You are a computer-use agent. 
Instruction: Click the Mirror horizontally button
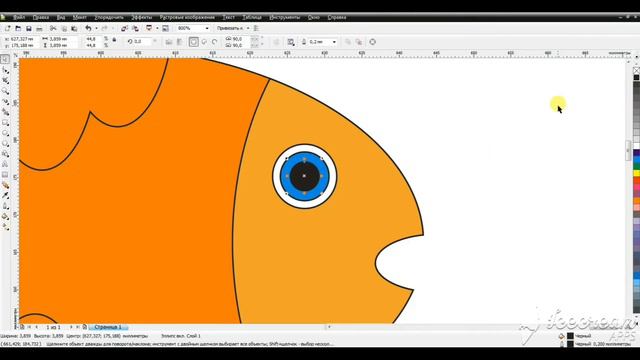[x=169, y=42]
